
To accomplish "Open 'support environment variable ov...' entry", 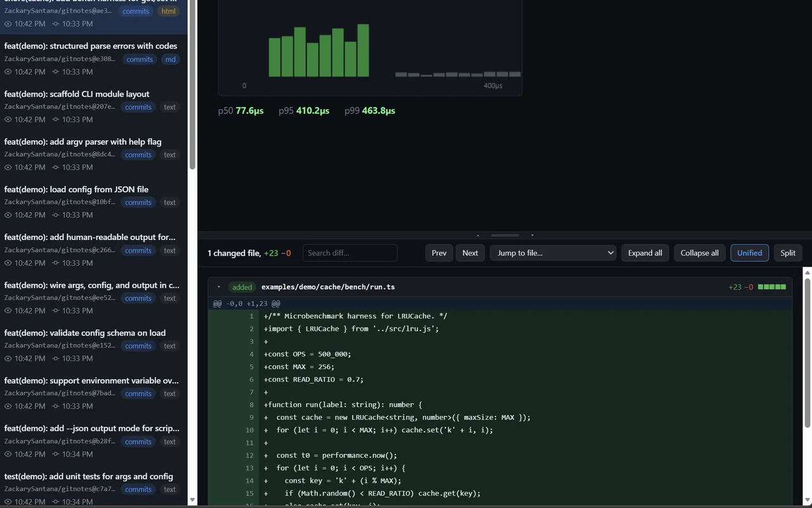I will click(91, 380).
